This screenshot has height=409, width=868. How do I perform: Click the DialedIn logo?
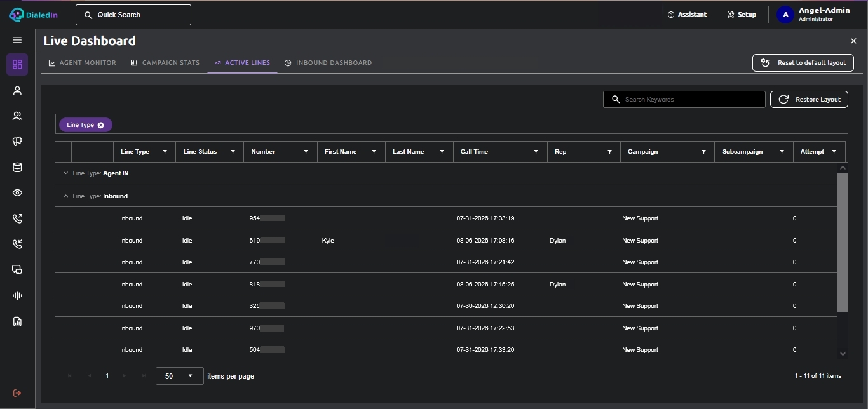[x=33, y=15]
